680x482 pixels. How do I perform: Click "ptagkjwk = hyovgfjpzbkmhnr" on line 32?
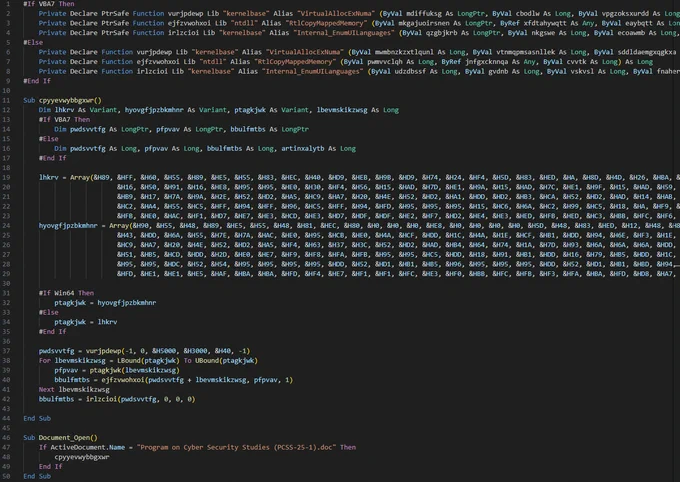[105, 302]
